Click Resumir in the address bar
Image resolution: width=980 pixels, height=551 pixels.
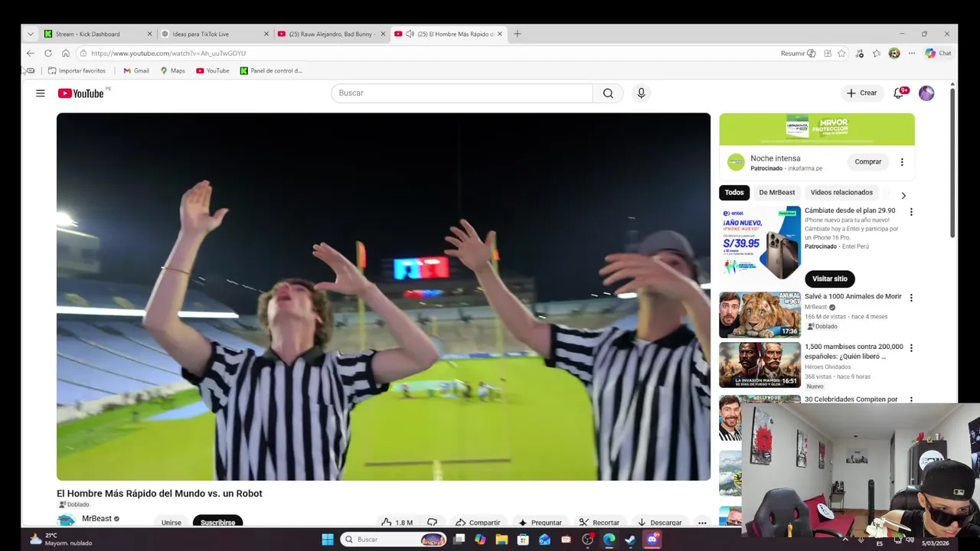pyautogui.click(x=798, y=54)
